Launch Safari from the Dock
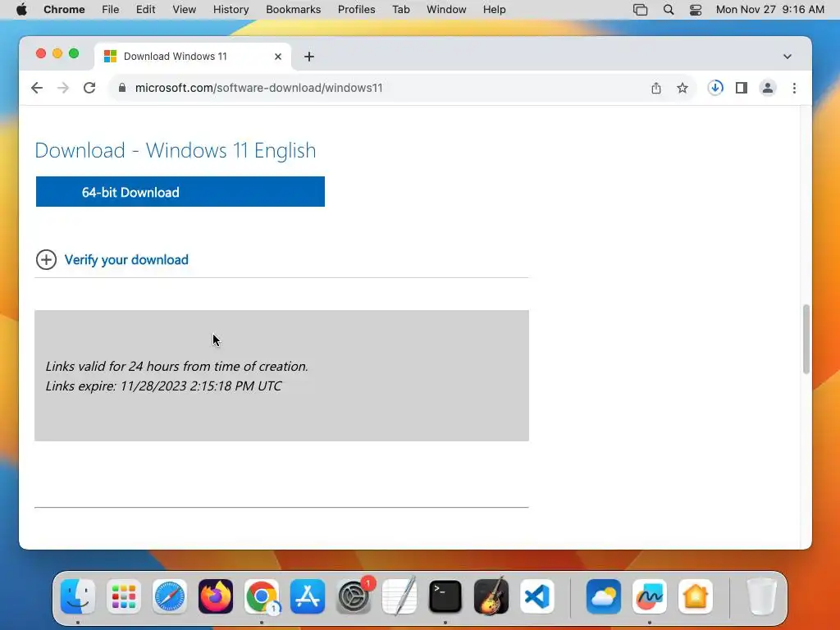The image size is (840, 630). pyautogui.click(x=170, y=596)
